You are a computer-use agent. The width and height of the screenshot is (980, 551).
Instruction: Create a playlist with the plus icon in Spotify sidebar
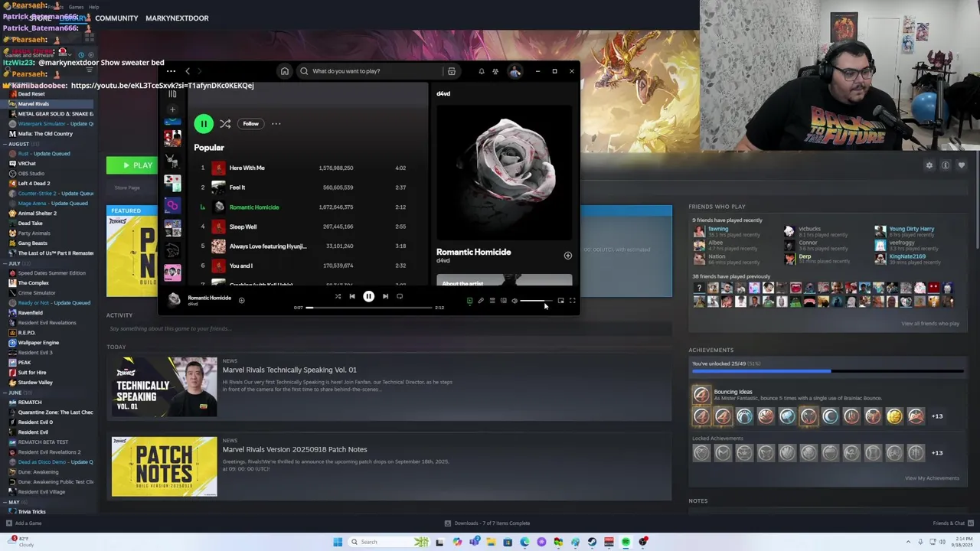(172, 109)
